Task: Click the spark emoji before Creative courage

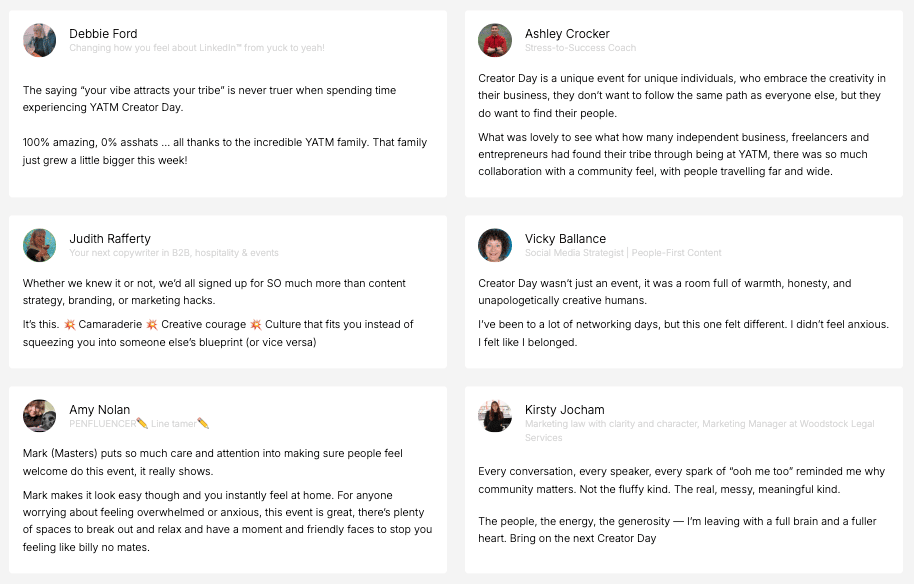Action: coord(152,325)
